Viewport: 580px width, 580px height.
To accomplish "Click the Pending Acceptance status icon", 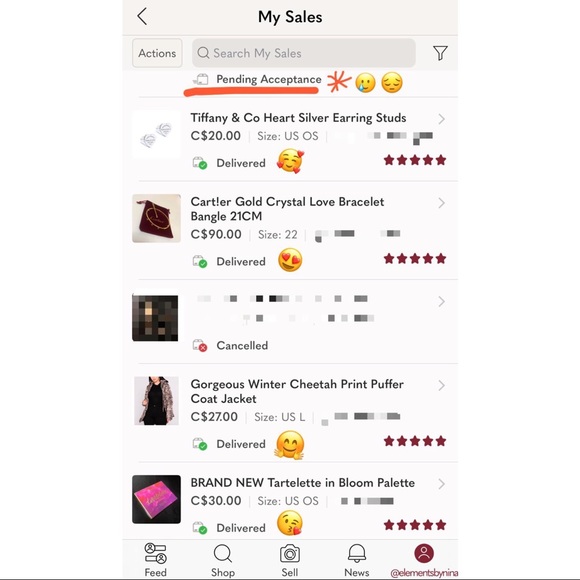I will pyautogui.click(x=201, y=79).
